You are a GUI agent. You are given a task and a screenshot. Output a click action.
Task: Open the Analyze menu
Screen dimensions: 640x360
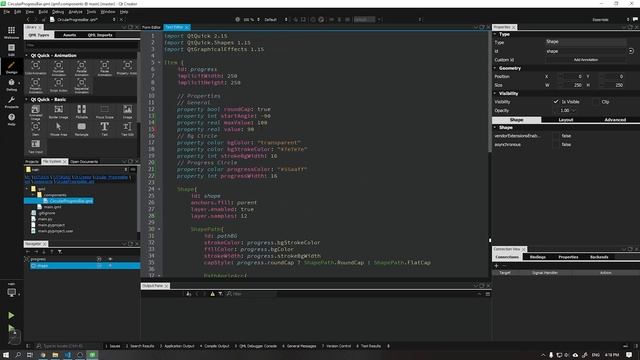coord(75,12)
